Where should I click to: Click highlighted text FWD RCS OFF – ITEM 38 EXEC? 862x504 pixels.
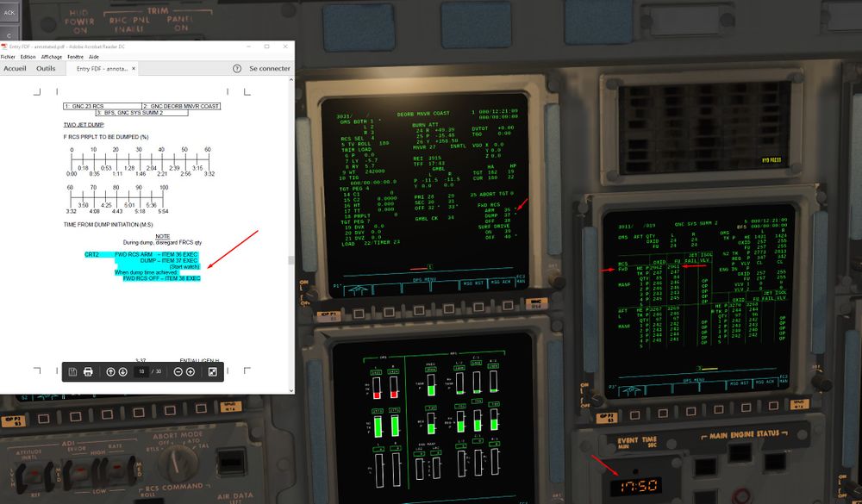(x=162, y=278)
